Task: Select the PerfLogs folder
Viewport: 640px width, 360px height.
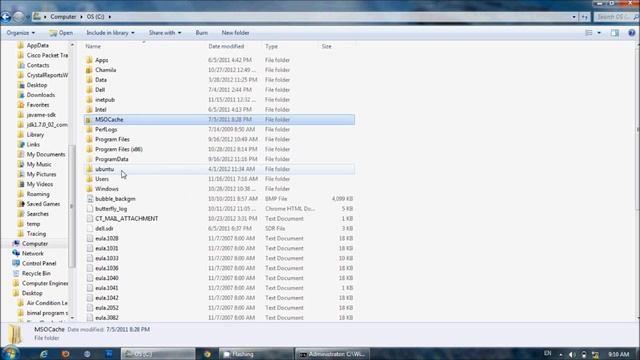Action: (106, 129)
